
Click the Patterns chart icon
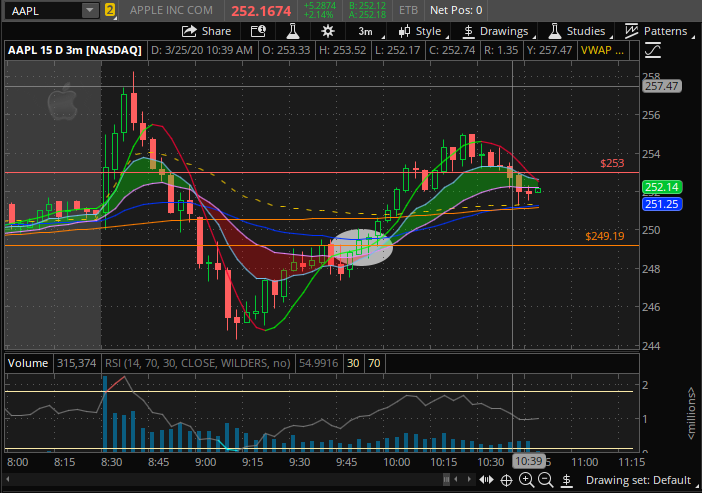[631, 31]
